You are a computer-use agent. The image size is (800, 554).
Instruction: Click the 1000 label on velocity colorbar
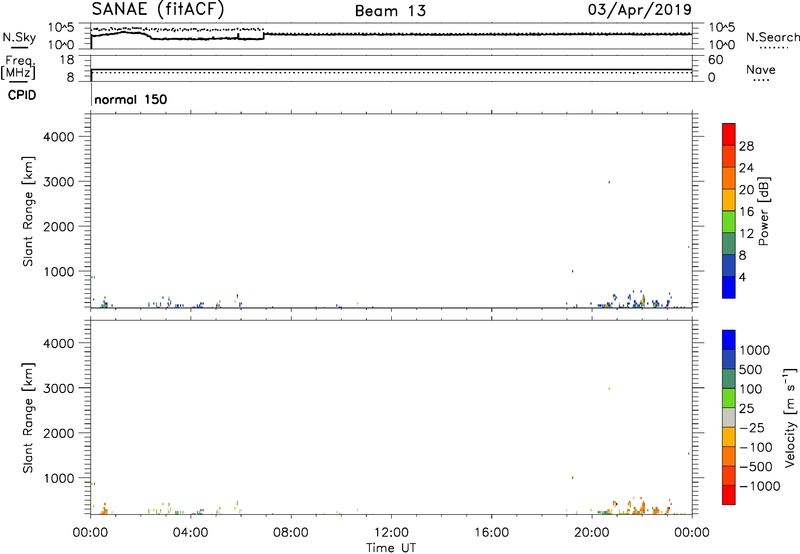754,350
